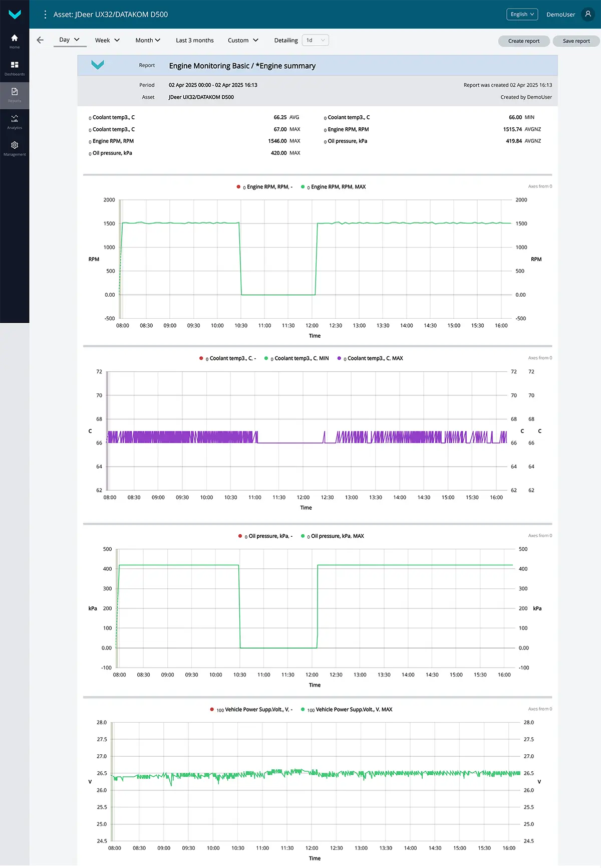Screen dimensions: 601x868
Task: Select the Week period tab
Action: point(107,40)
